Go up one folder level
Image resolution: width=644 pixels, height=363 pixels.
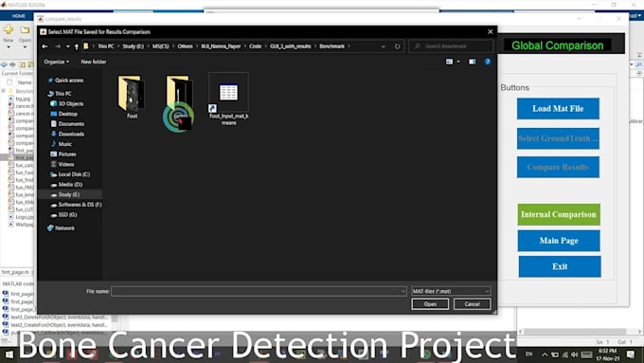click(77, 46)
